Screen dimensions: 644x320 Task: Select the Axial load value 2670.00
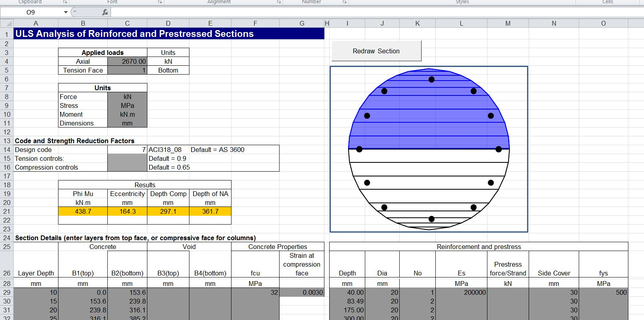point(127,61)
